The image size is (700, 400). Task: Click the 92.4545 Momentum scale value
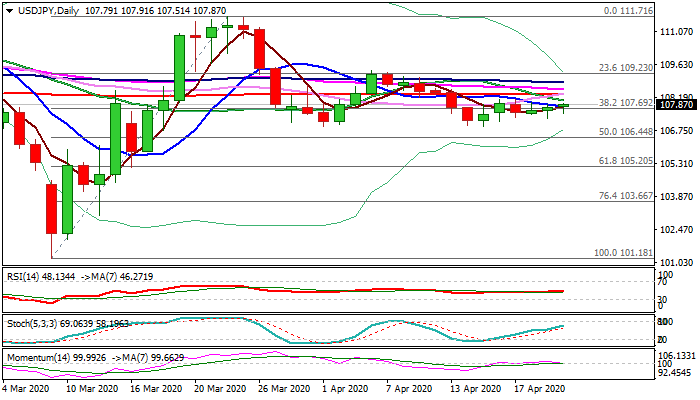pos(677,372)
